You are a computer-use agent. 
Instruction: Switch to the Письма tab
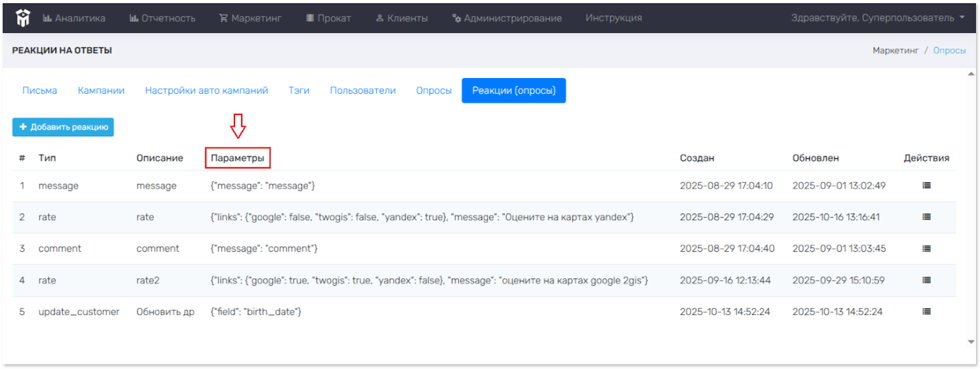tap(40, 91)
